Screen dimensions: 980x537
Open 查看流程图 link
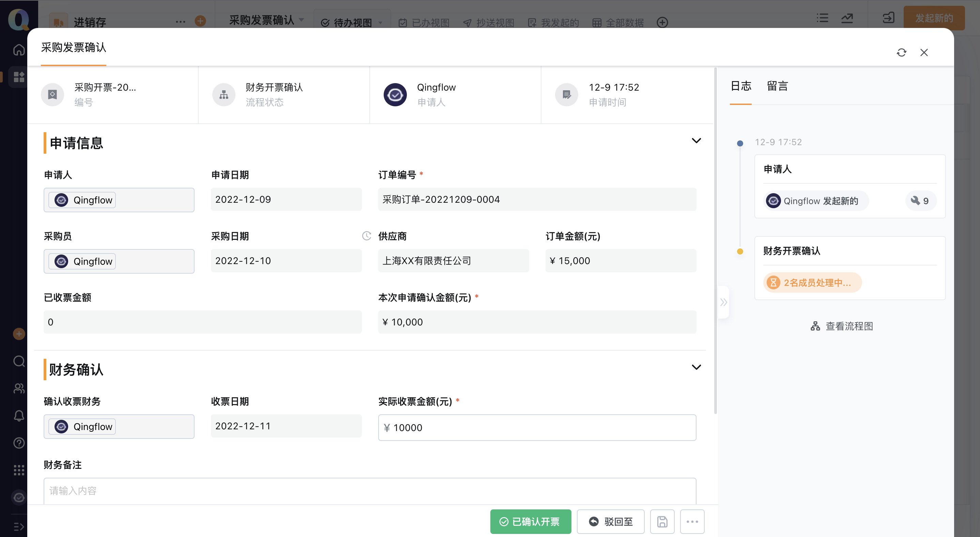coord(842,326)
